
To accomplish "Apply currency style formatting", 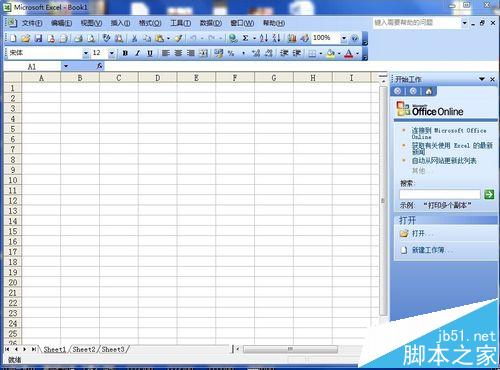I will click(219, 53).
